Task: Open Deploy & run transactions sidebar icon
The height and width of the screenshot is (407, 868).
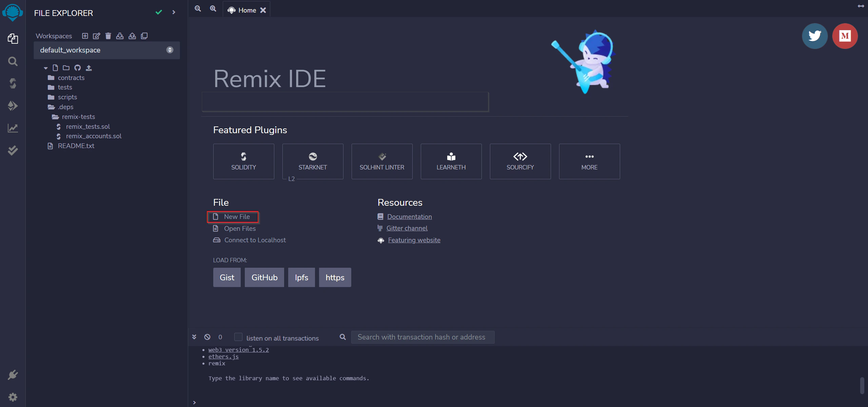Action: [x=13, y=106]
